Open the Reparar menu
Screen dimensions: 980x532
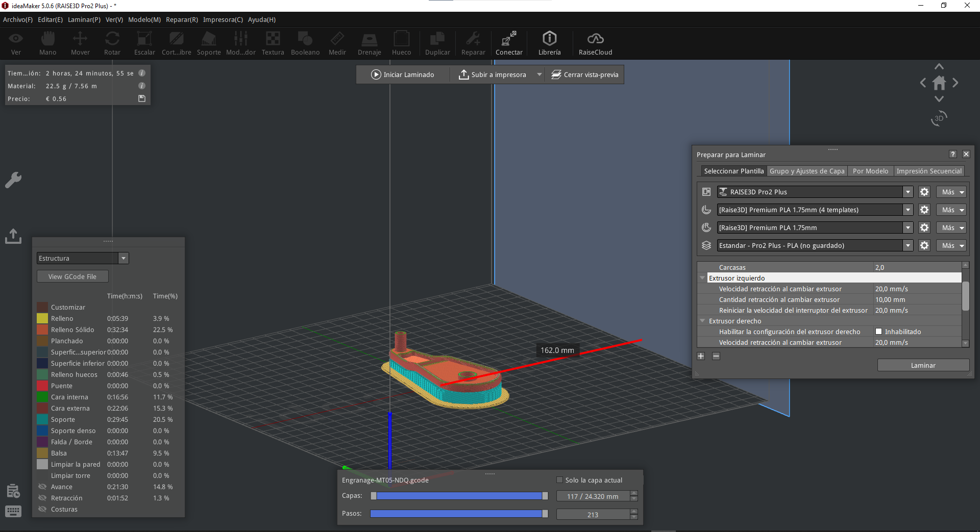pyautogui.click(x=182, y=19)
